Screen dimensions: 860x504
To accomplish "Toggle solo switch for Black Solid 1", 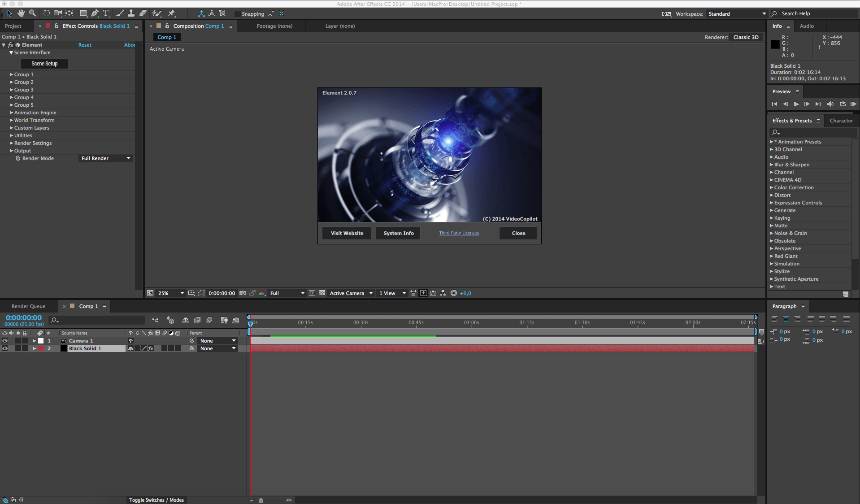I will click(x=18, y=348).
